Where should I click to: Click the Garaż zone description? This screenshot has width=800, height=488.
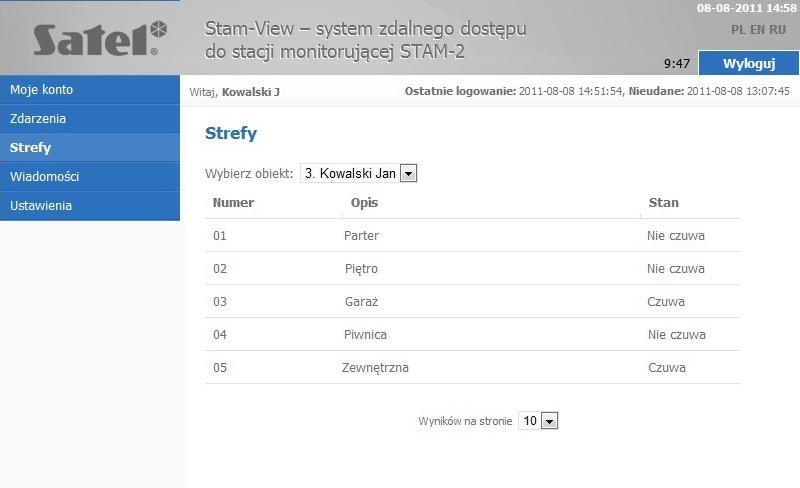click(361, 302)
